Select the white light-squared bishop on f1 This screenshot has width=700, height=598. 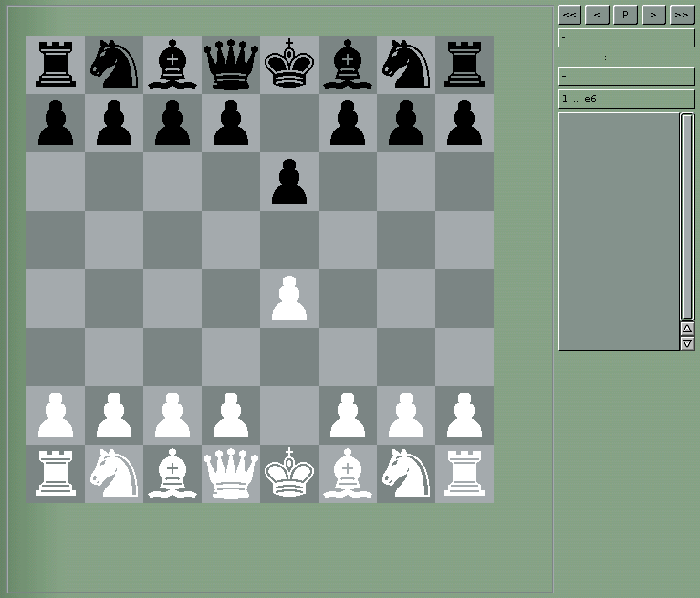tap(348, 474)
